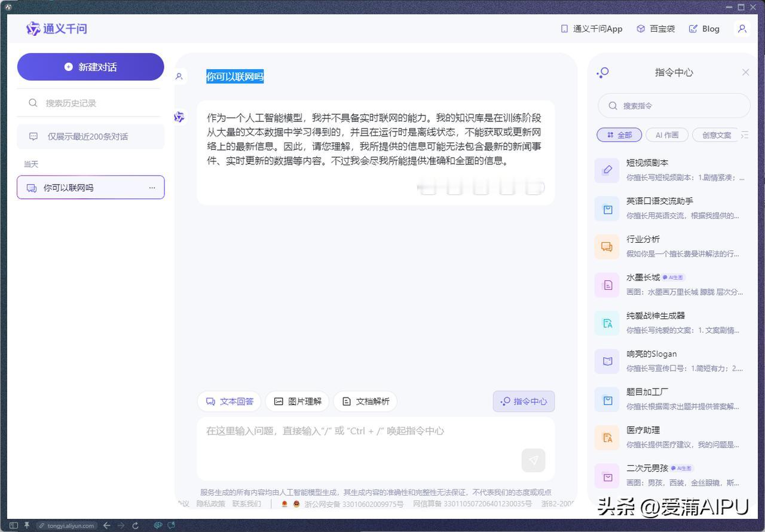Click the app icon in title bar
The image size is (765, 532).
(8, 7)
